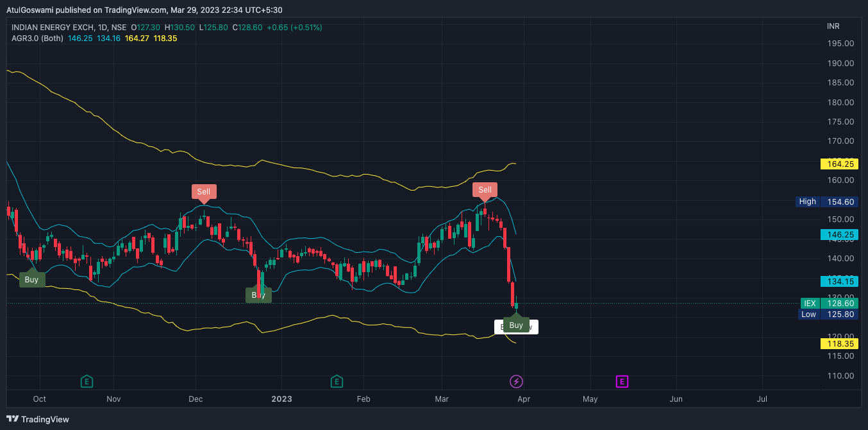868x430 pixels.
Task: Click the Oct label on time axis
Action: [x=39, y=399]
